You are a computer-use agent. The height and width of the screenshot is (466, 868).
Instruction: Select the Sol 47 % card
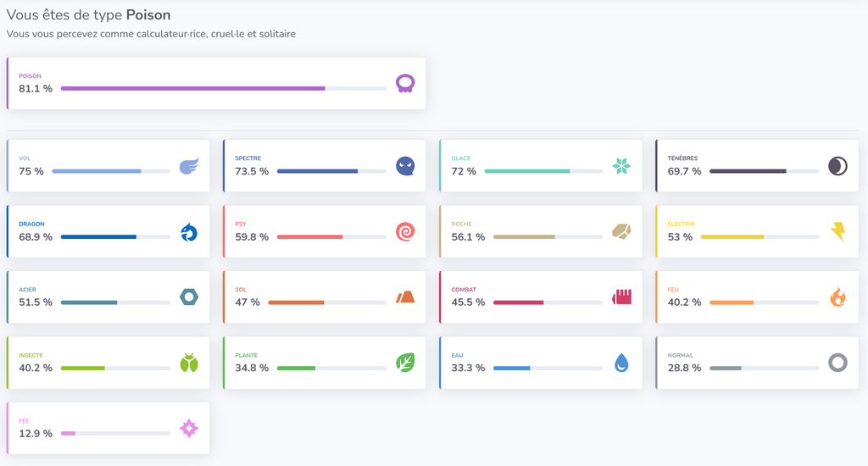click(x=325, y=297)
